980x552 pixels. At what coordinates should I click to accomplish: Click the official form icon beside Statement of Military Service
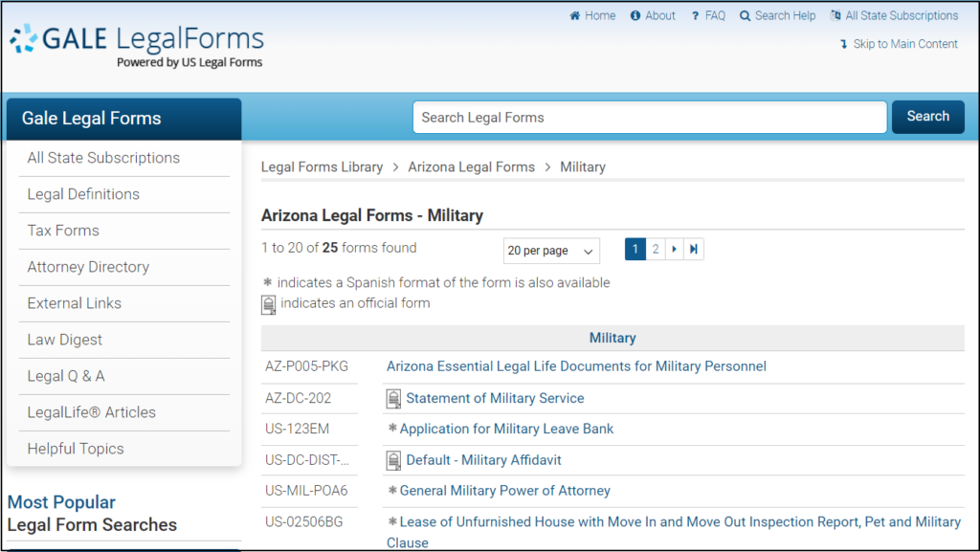coord(393,398)
